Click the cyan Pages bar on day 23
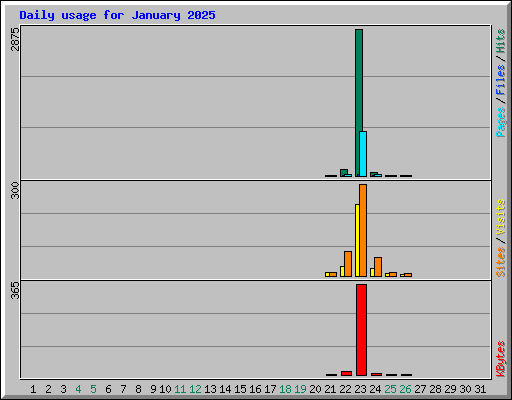512x400 pixels. (363, 154)
